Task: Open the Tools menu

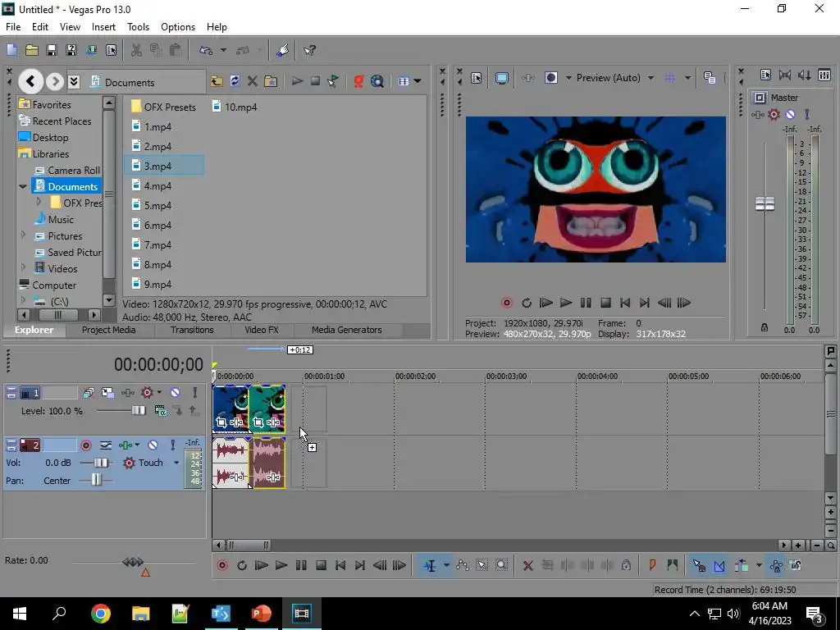Action: click(x=138, y=27)
